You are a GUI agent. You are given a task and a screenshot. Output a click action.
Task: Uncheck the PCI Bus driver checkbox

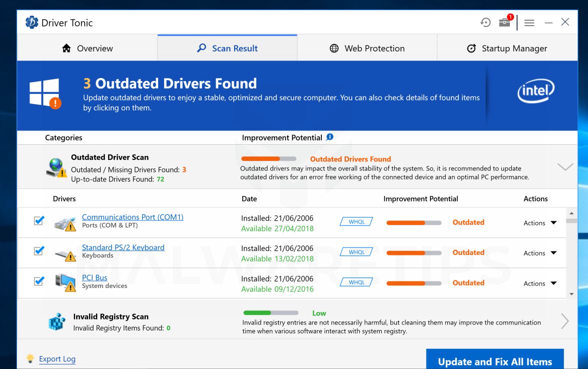click(x=39, y=281)
